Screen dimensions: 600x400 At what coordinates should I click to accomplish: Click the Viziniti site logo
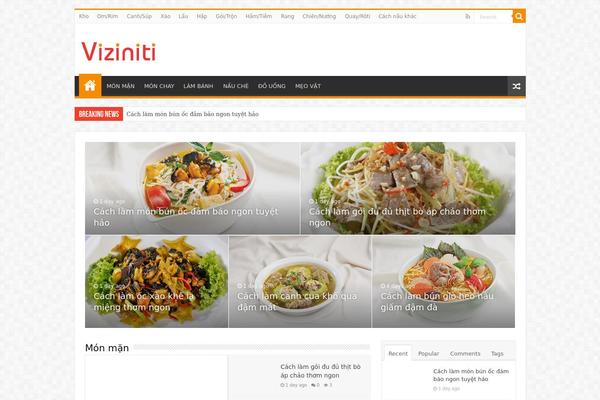(119, 51)
